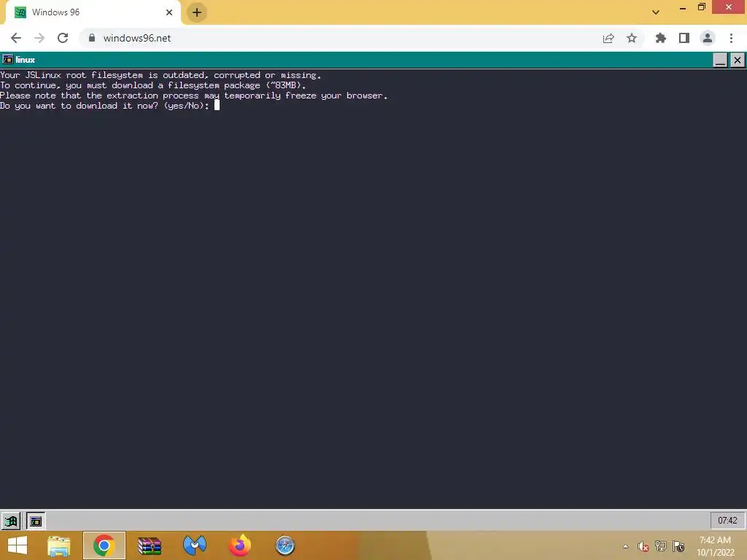Share this page icon

608,38
